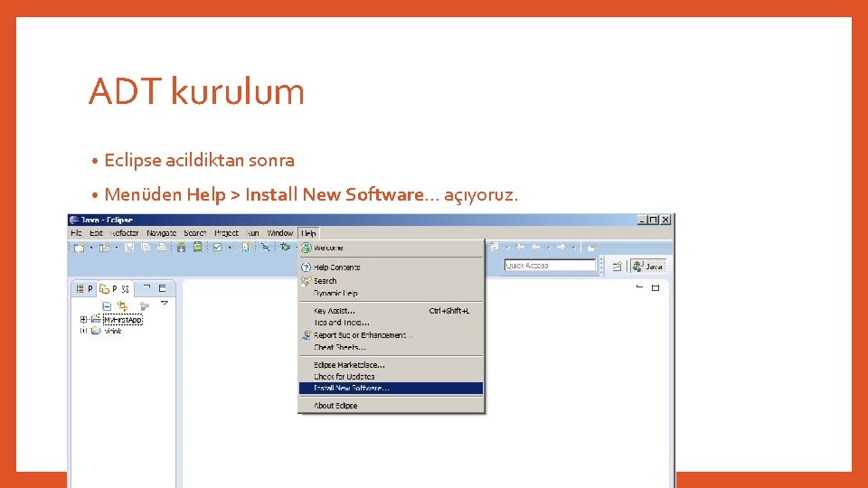The image size is (868, 488).
Task: Choose Key Assist... from the Help menu
Action: click(391, 311)
